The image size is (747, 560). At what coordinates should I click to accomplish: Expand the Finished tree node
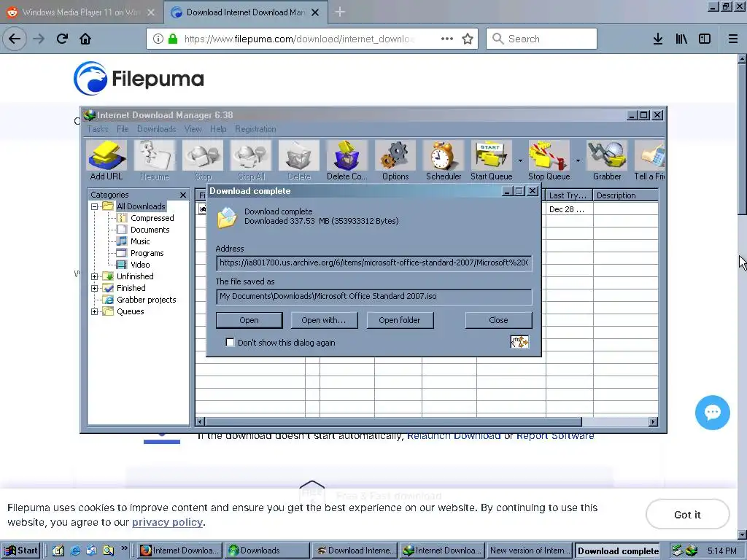pos(94,288)
